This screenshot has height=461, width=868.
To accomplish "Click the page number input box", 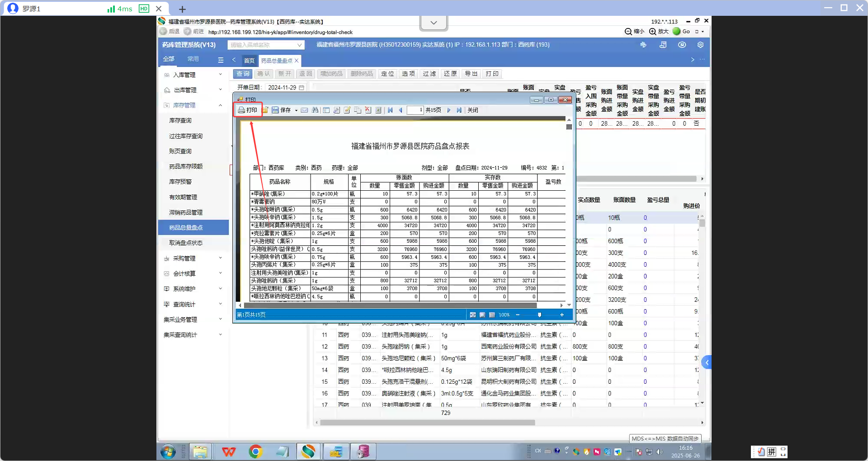I will [x=415, y=110].
